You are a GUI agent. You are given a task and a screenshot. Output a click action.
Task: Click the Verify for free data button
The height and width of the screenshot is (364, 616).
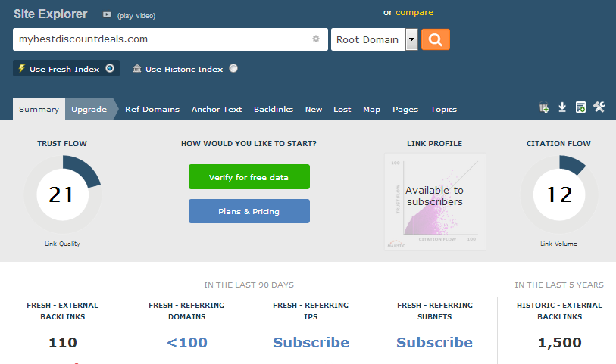tap(249, 177)
